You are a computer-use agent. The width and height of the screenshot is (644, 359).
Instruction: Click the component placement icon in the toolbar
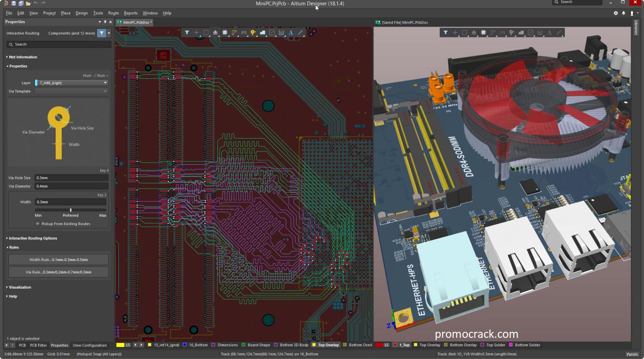pyautogui.click(x=224, y=33)
